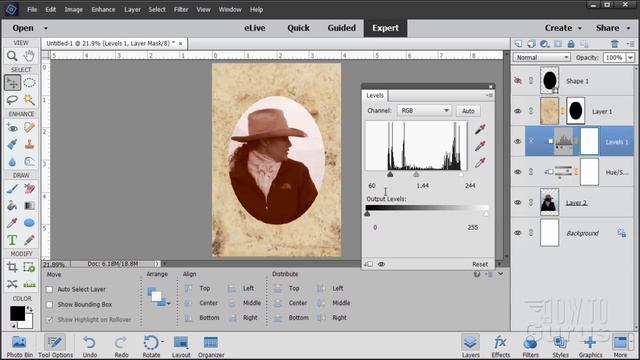The height and width of the screenshot is (360, 640).
Task: Open the Layer menu
Action: 132,9
